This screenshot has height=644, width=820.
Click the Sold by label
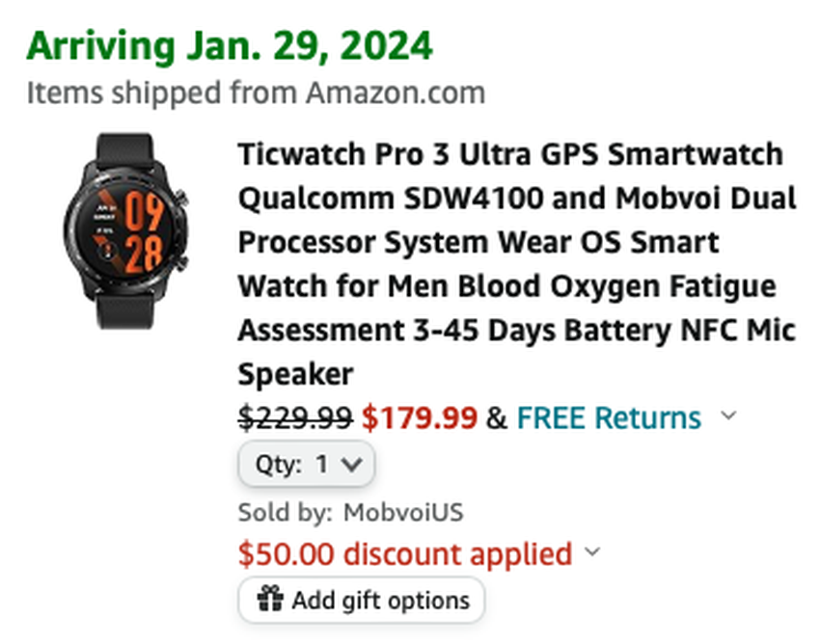(284, 512)
